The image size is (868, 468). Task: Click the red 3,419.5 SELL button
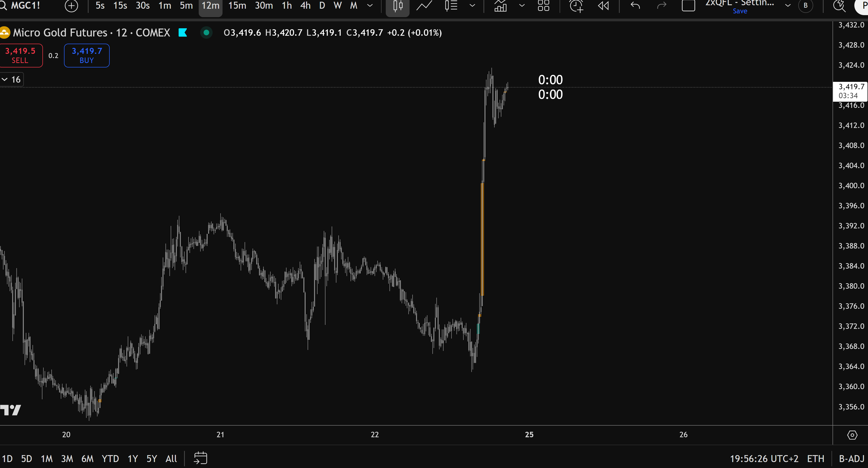(20, 56)
